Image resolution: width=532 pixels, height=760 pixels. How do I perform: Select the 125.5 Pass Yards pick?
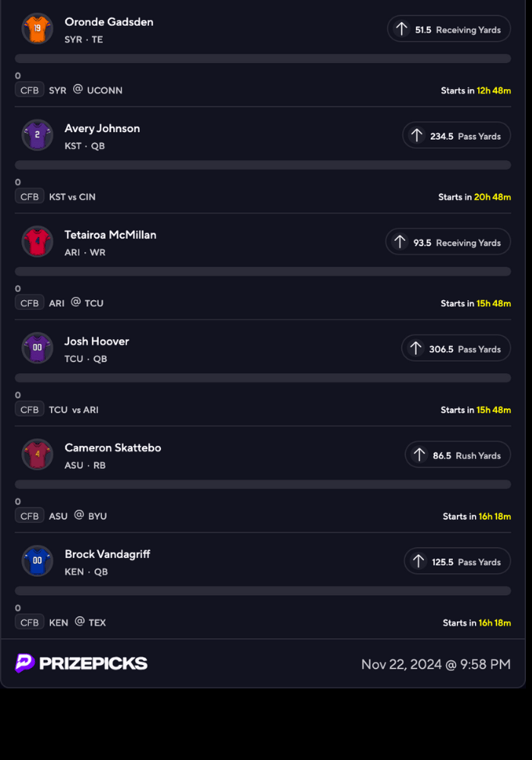point(457,561)
